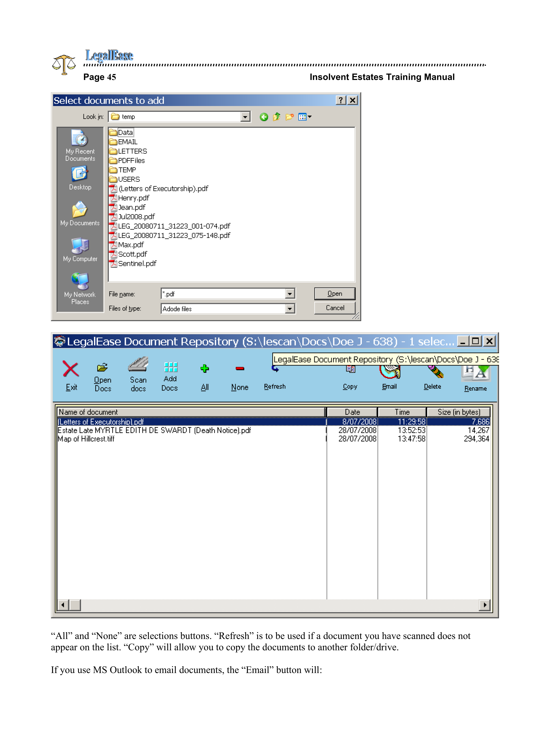Image resolution: width=535 pixels, height=756 pixels.
Task: Open My Network Places in places bar
Action: pos(80,289)
